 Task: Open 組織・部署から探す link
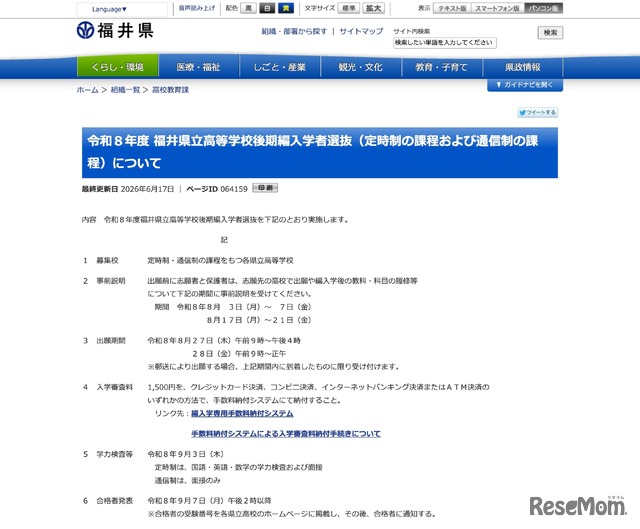click(x=294, y=31)
